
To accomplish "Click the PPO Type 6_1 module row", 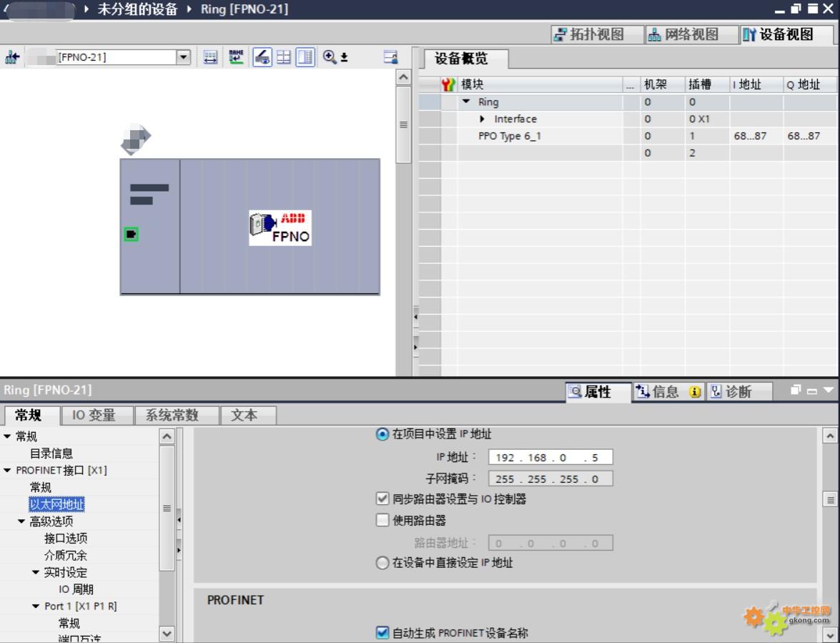I will point(509,136).
